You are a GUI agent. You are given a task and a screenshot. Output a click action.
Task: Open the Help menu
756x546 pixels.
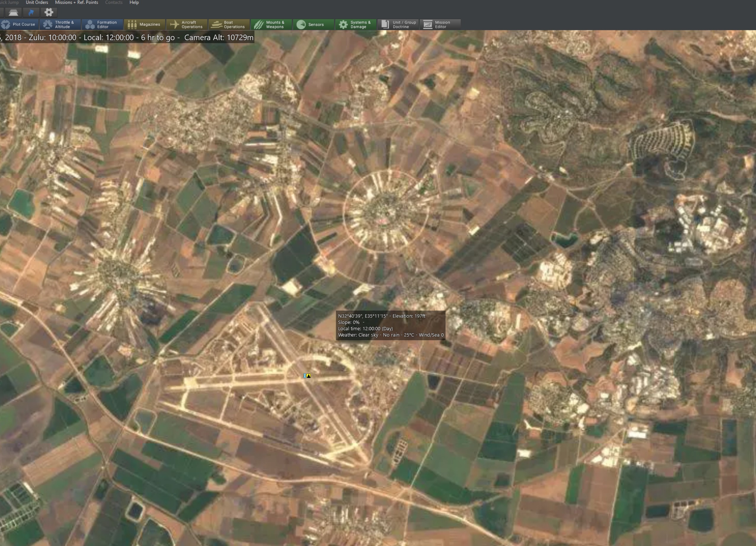point(134,2)
